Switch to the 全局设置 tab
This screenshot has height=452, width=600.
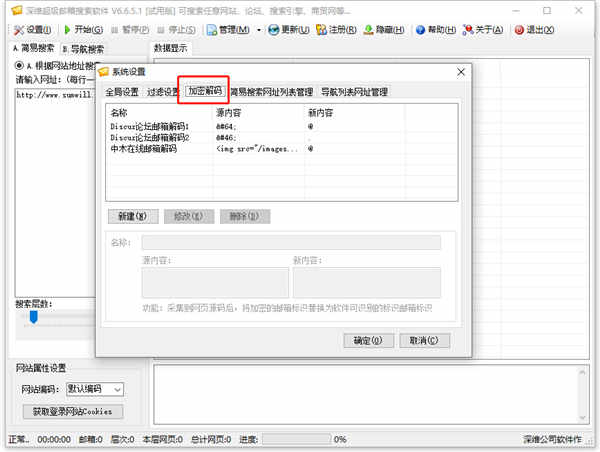(x=123, y=92)
